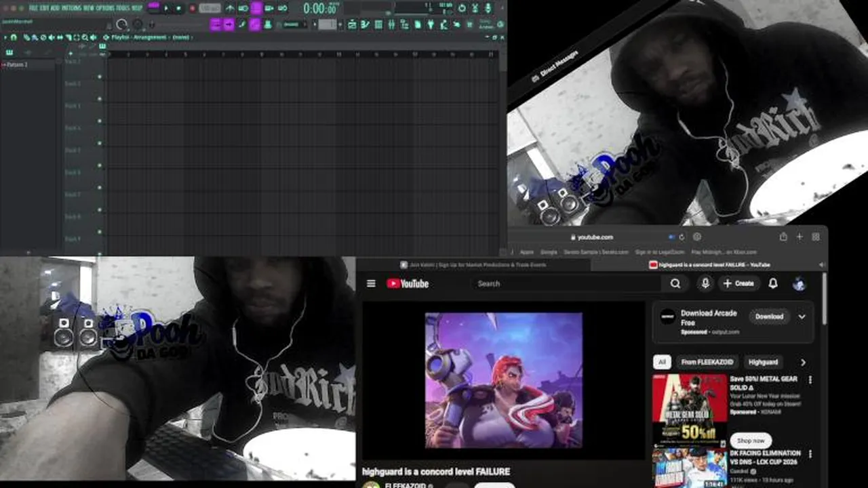
Task: Show more filter chips with next arrow
Action: tap(803, 363)
